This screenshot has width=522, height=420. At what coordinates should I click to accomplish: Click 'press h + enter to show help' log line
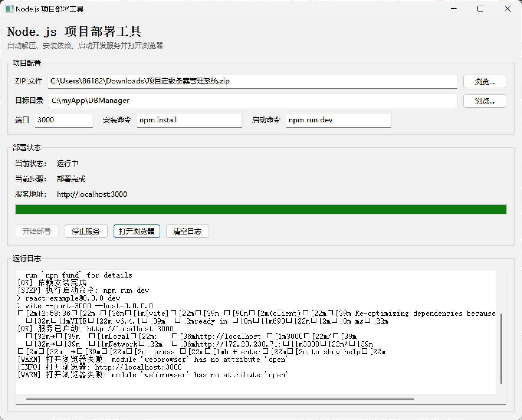click(202, 352)
